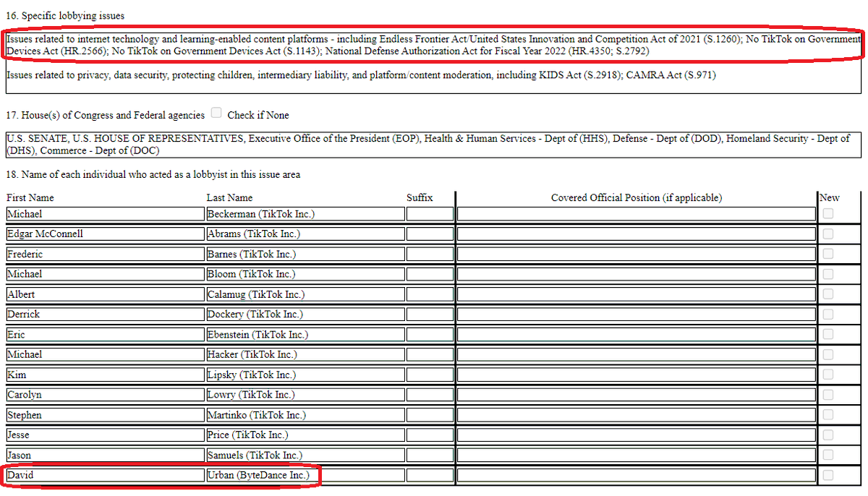This screenshot has height=496, width=868.
Task: Click the agencies box listing U.S. SENATE
Action: pyautogui.click(x=434, y=144)
